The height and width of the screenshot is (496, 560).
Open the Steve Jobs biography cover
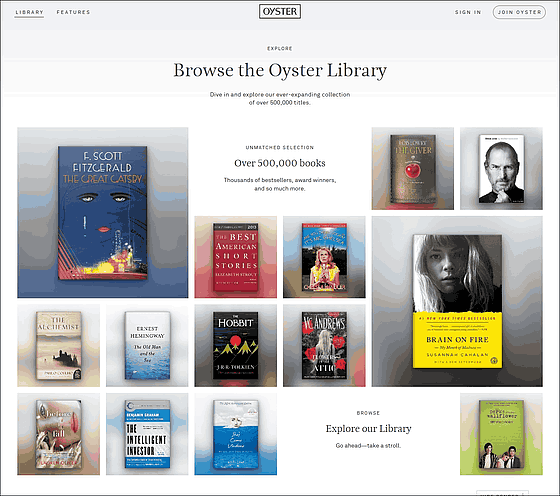(x=501, y=168)
